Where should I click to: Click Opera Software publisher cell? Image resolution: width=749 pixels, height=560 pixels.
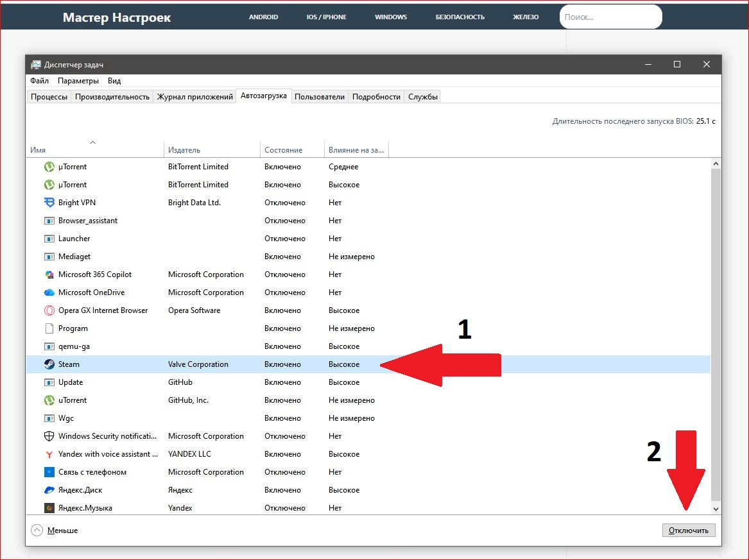tap(194, 310)
